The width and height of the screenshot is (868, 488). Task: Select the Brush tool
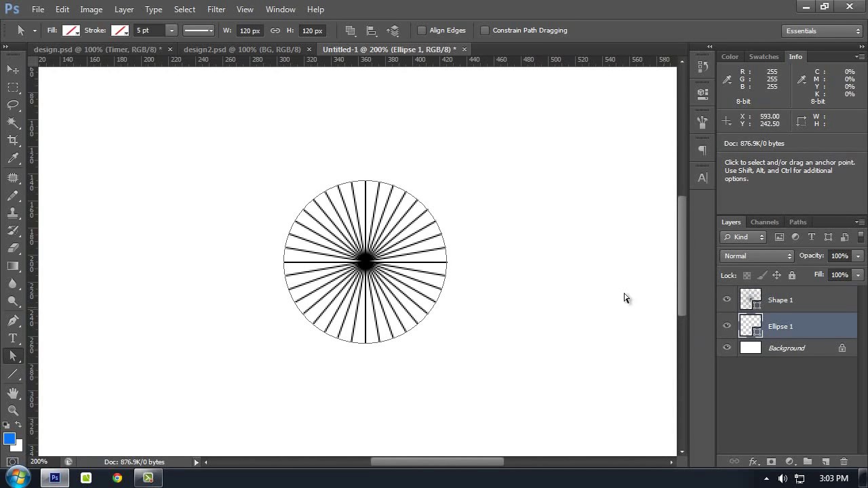(13, 195)
